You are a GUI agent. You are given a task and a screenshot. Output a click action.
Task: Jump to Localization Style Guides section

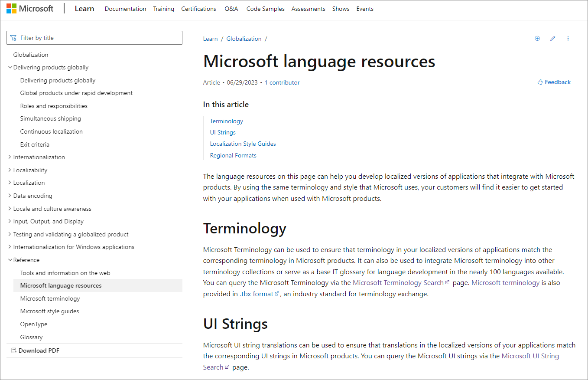pos(243,144)
